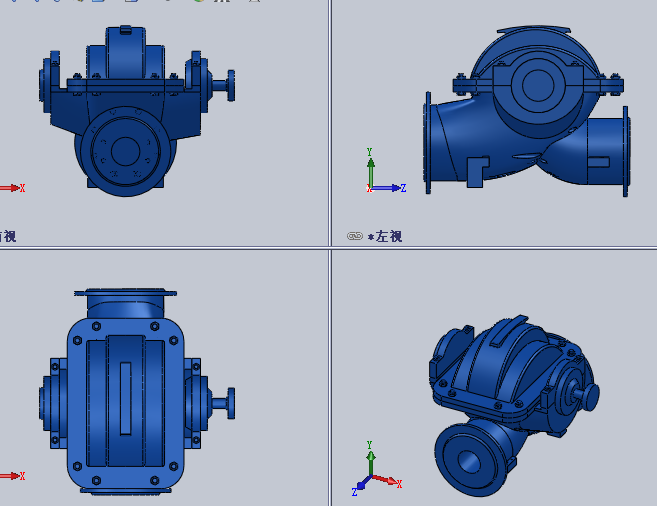Select the *左视 view label
The width and height of the screenshot is (657, 506).
click(385, 237)
